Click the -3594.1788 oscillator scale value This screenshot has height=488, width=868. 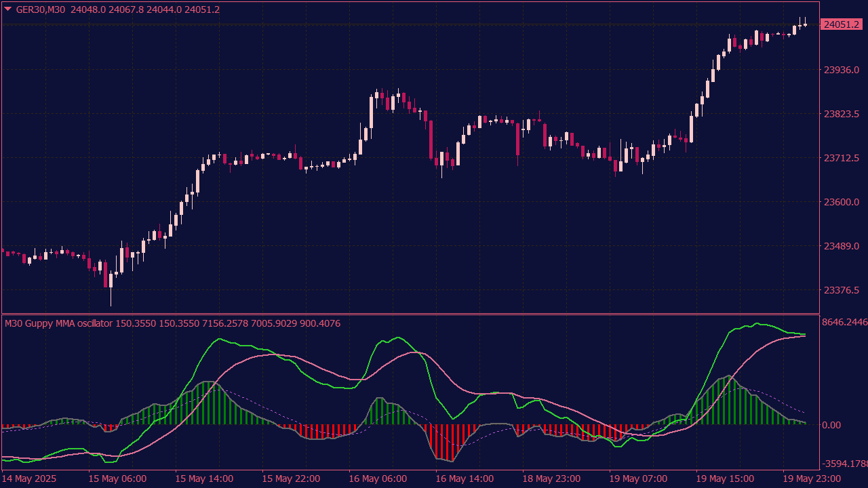click(x=844, y=464)
